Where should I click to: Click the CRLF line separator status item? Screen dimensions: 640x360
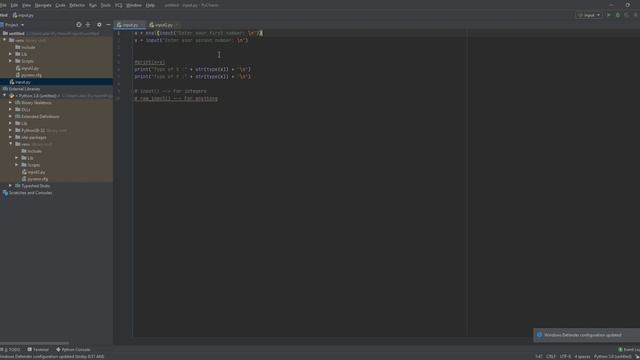(x=551, y=356)
